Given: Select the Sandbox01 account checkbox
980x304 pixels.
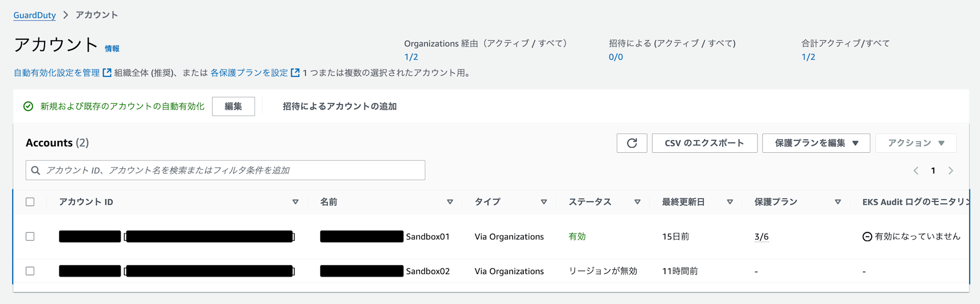Looking at the screenshot, I should click(x=30, y=236).
